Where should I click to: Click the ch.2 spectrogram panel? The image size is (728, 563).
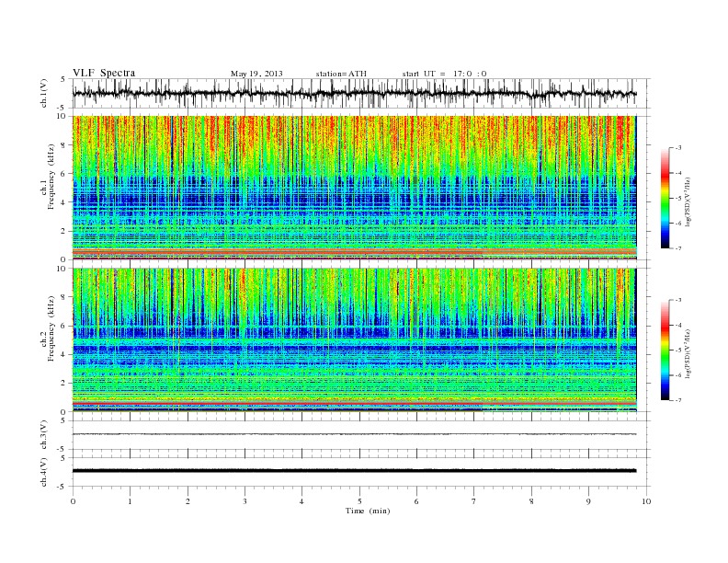pos(355,340)
